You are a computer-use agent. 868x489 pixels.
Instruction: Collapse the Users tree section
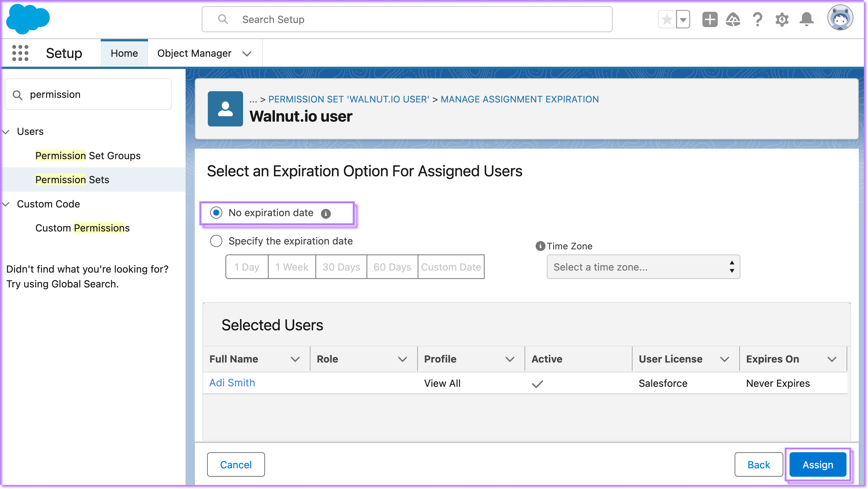[x=6, y=132]
